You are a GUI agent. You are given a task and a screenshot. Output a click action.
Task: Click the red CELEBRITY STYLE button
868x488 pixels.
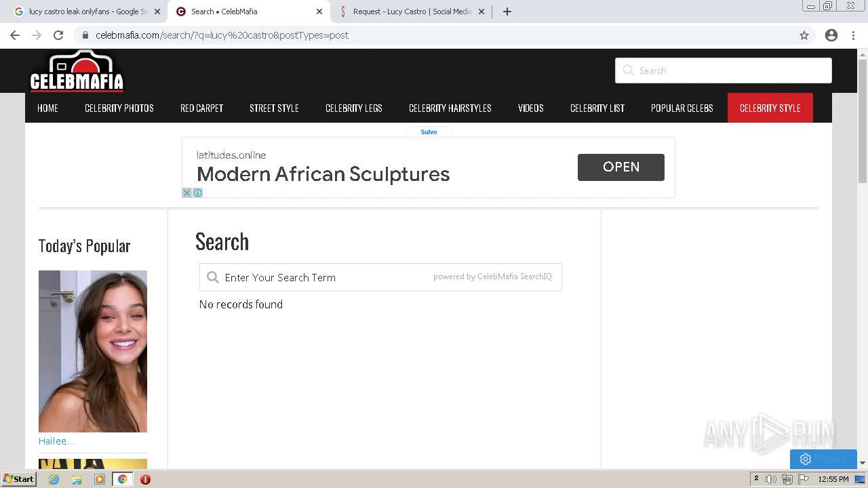coord(770,108)
